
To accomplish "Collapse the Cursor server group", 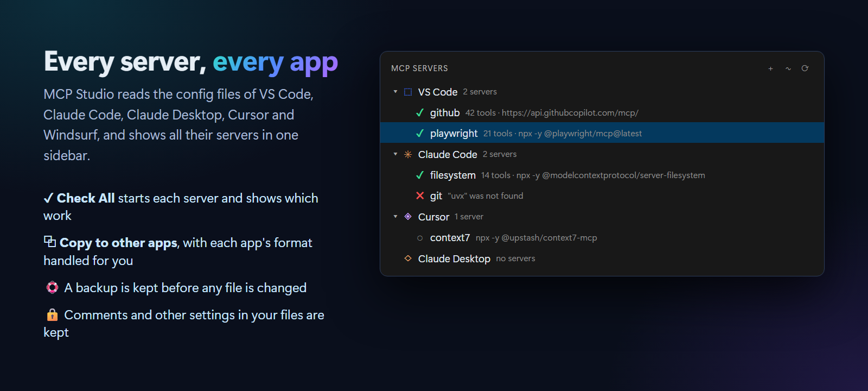I will (x=395, y=216).
